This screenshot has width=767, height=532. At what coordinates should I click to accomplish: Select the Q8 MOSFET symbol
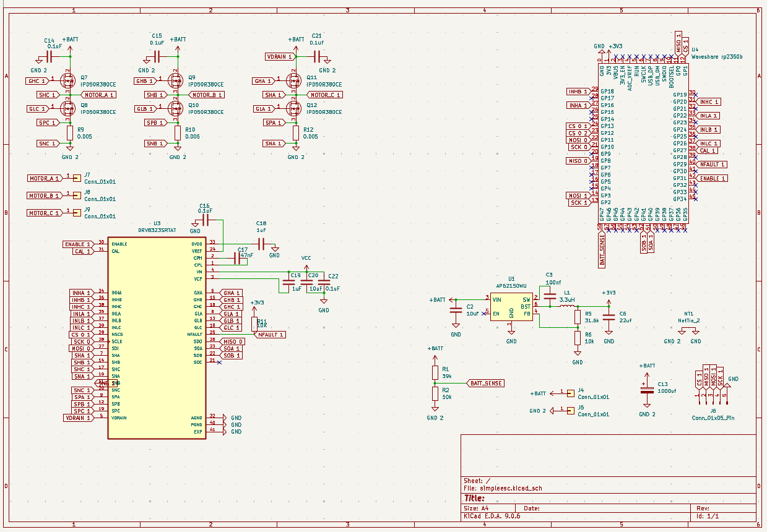pyautogui.click(x=67, y=108)
